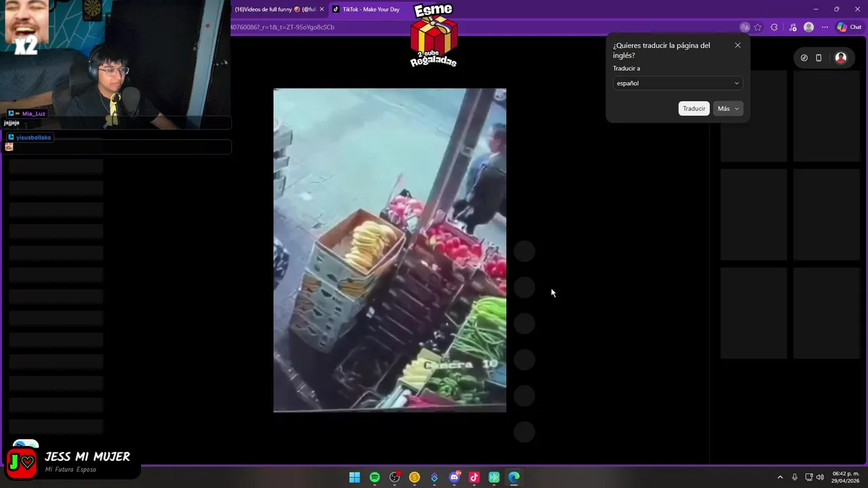Open OBS Studio from the taskbar
The width and height of the screenshot is (868, 488).
[395, 477]
